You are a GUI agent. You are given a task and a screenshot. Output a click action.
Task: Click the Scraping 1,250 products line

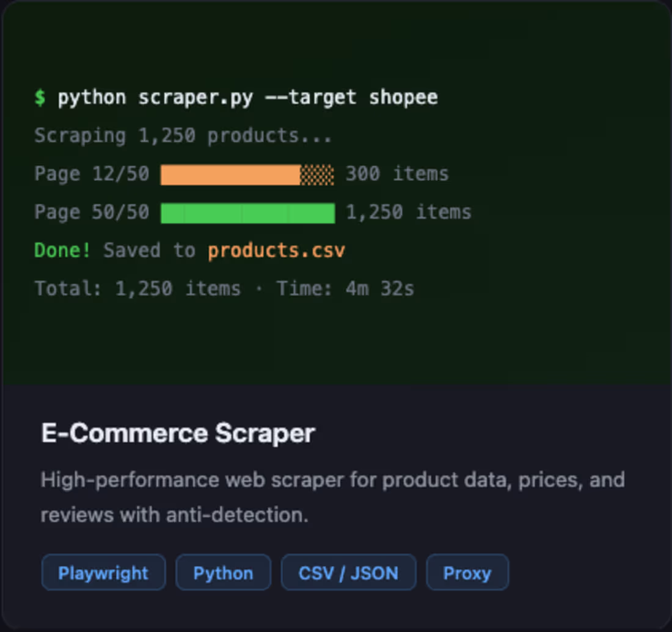tap(183, 135)
